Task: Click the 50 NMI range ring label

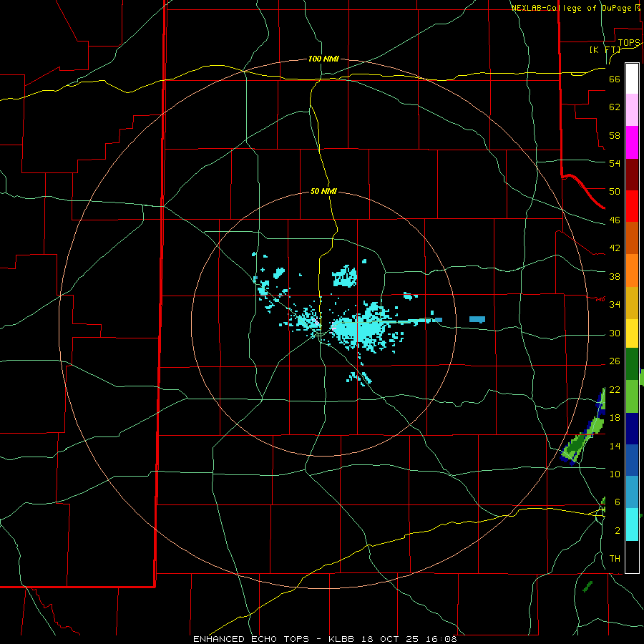Action: click(x=323, y=191)
